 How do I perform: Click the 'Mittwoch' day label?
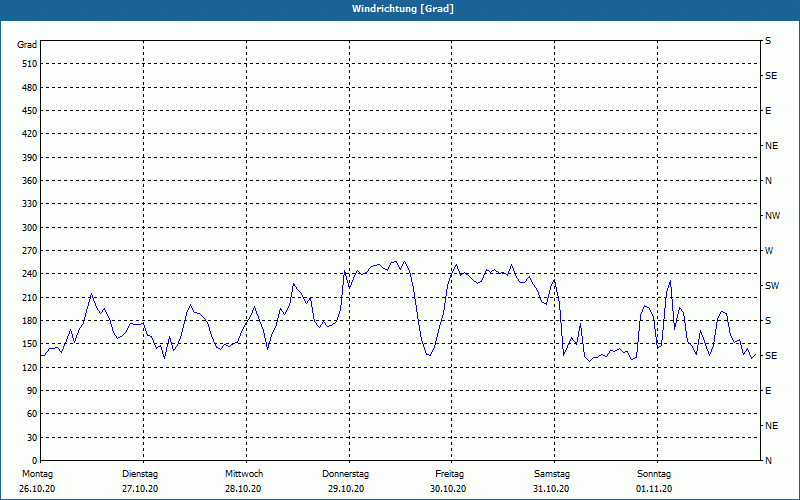pos(244,474)
